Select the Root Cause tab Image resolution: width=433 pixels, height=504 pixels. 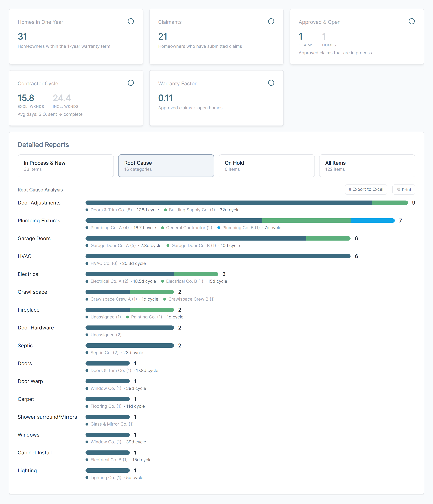(166, 166)
